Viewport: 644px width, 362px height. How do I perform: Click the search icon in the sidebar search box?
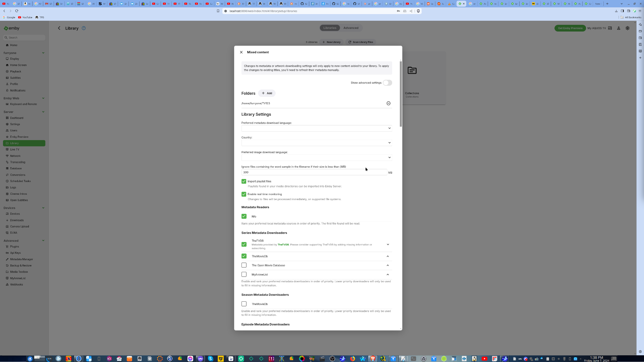tap(6, 37)
